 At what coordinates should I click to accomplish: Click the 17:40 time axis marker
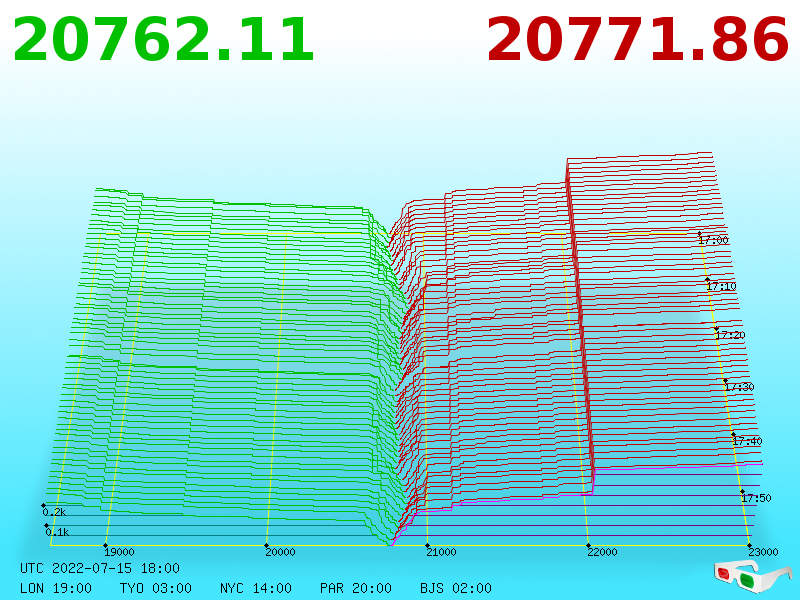[x=747, y=441]
